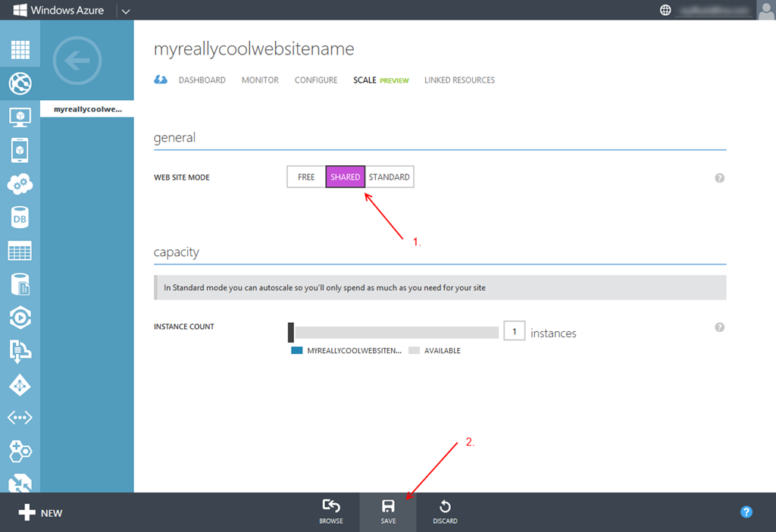Viewport: 776px width, 532px height.
Task: Click the blue MYREALLYCOOLWEBSITEN... legend swatch
Action: [x=297, y=350]
